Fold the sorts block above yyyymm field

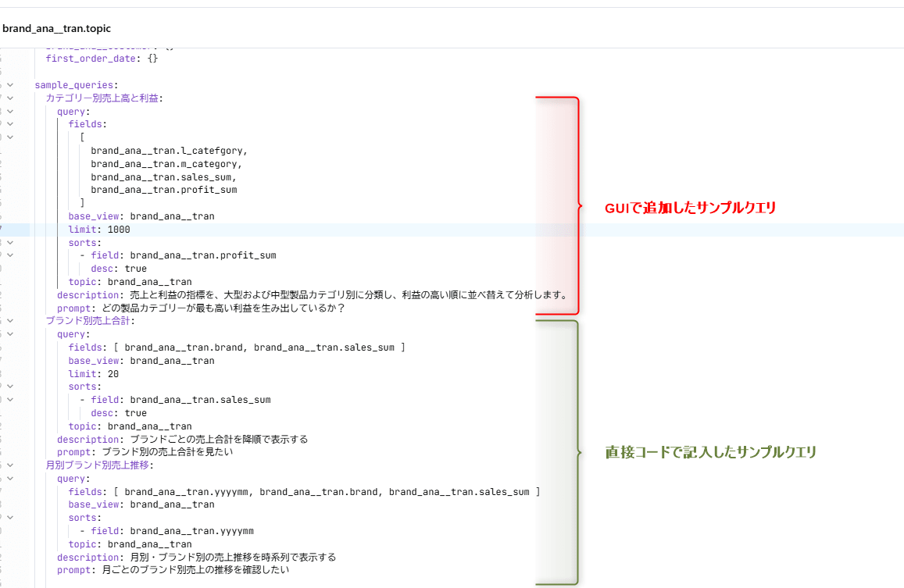coord(10,518)
